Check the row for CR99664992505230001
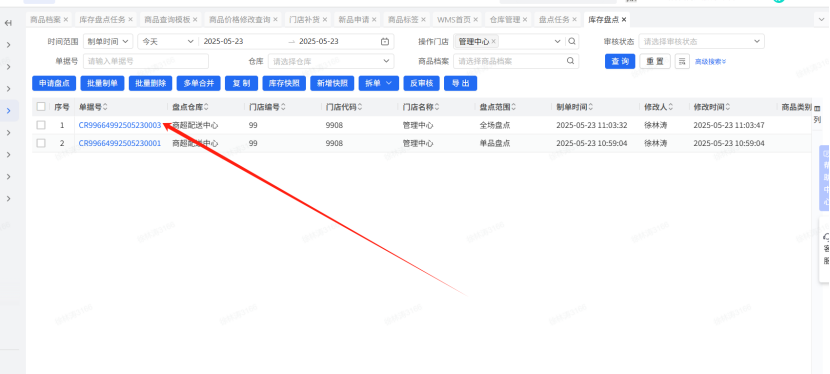 pos(41,143)
